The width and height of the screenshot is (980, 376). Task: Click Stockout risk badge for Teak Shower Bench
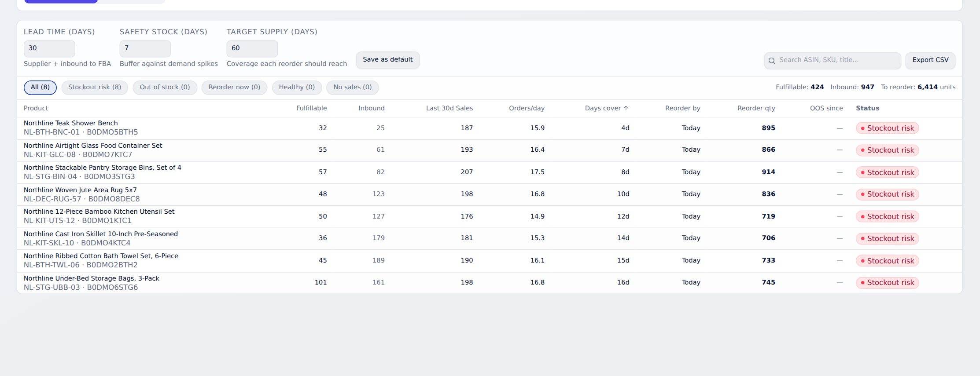click(887, 128)
